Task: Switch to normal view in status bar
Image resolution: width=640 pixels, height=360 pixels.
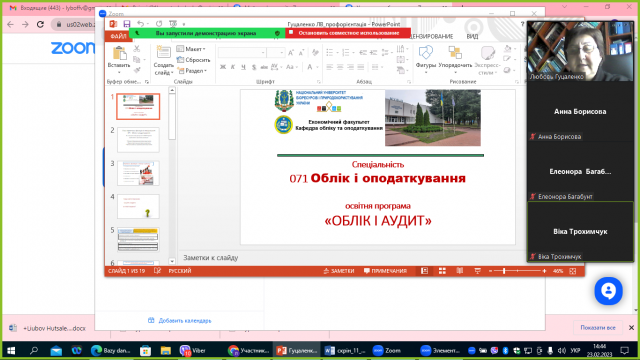Action: (424, 271)
